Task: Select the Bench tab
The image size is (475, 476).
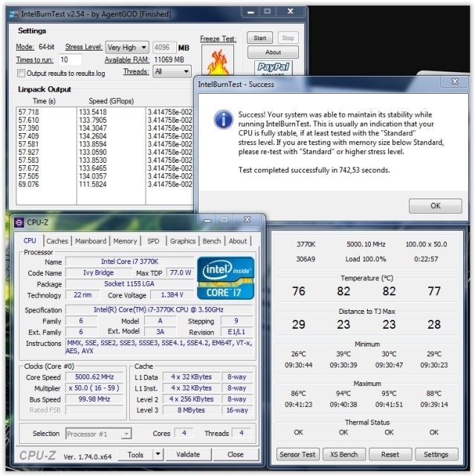Action: click(x=212, y=241)
